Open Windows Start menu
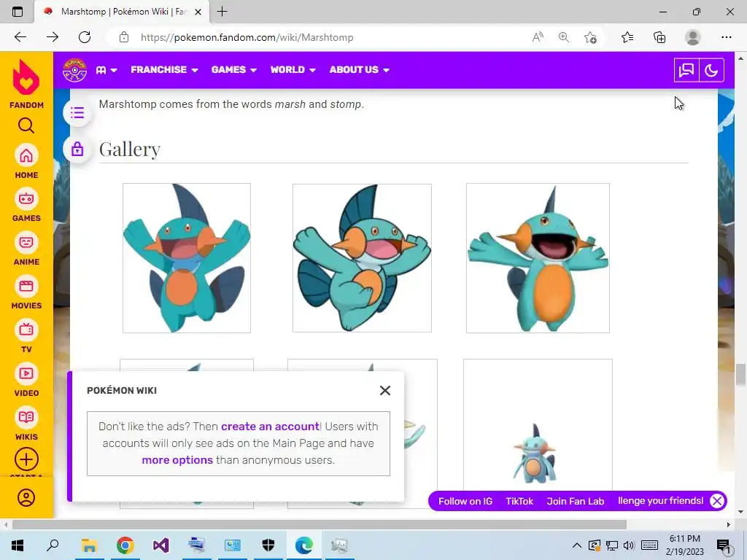The width and height of the screenshot is (747, 560). [x=18, y=545]
